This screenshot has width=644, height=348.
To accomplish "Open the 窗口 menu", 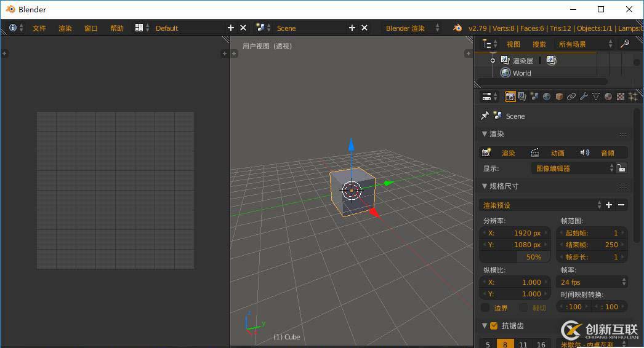I will pyautogui.click(x=91, y=28).
